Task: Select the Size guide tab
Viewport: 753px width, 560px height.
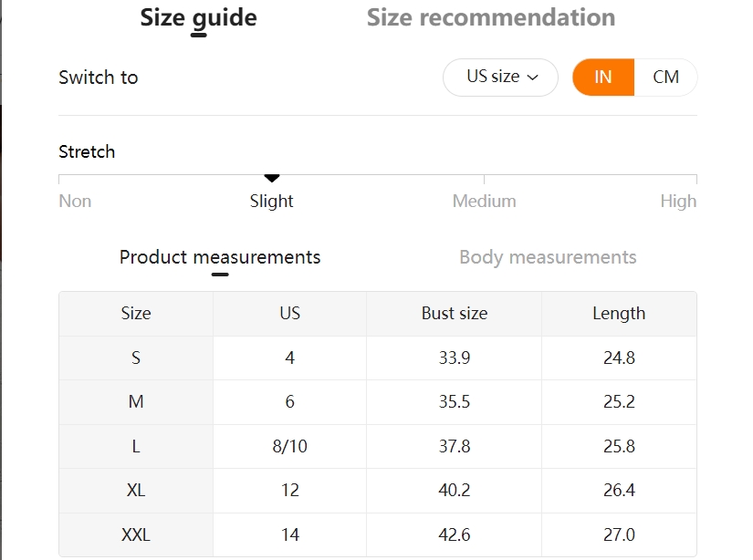Action: coord(198,18)
